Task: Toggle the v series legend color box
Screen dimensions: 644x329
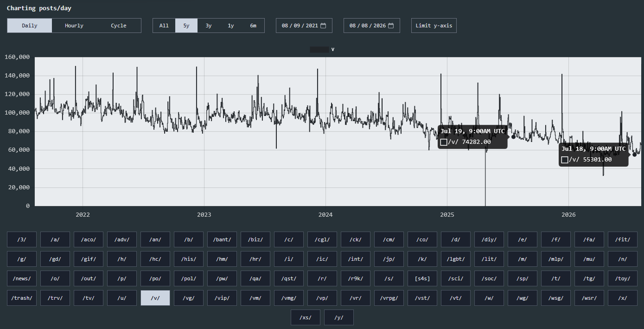Action: click(319, 49)
